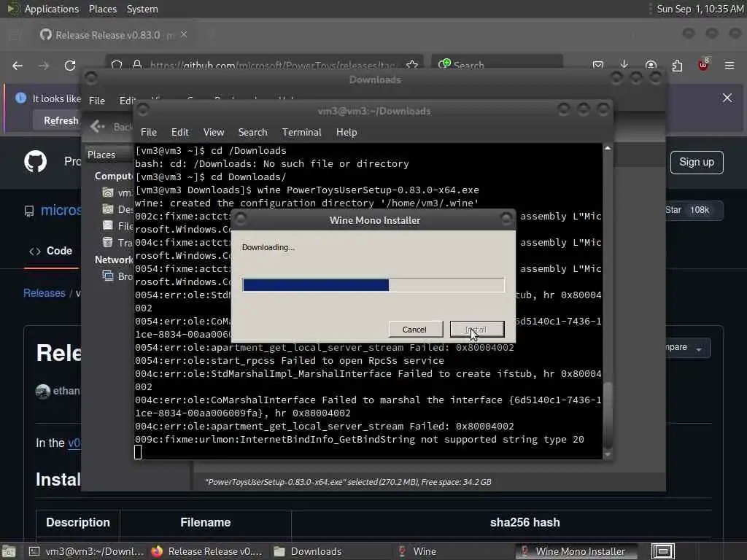Open Trash in file manager sidebar
This screenshot has width=747, height=560.
tap(117, 242)
